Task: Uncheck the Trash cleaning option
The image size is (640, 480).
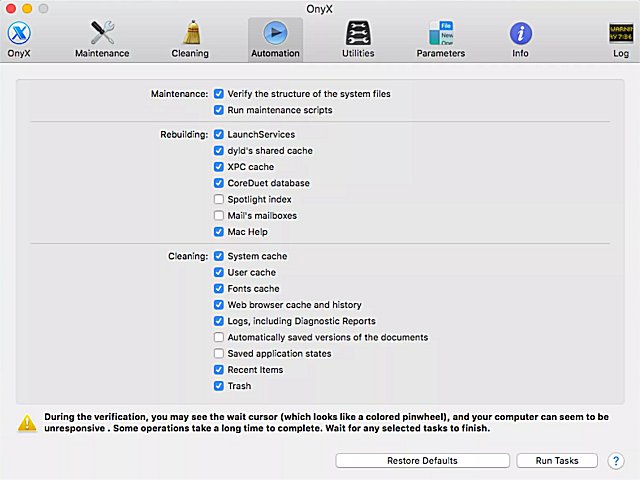Action: 219,386
